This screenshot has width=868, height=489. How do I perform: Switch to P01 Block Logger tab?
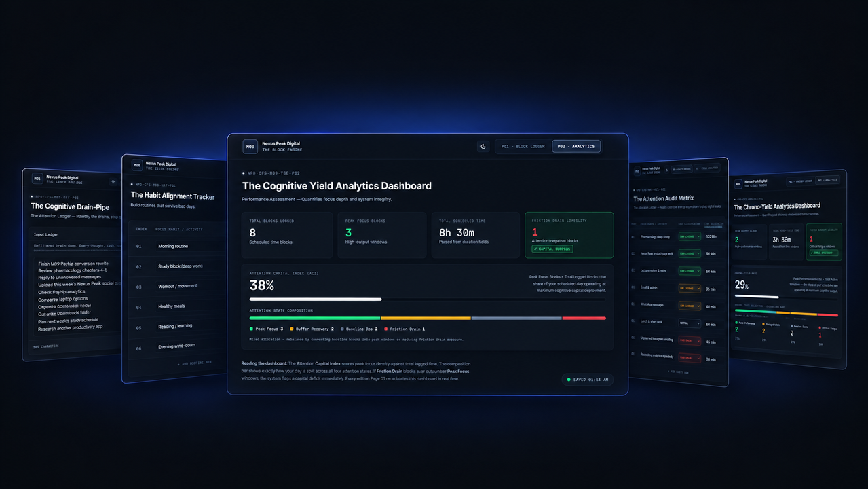(x=523, y=146)
